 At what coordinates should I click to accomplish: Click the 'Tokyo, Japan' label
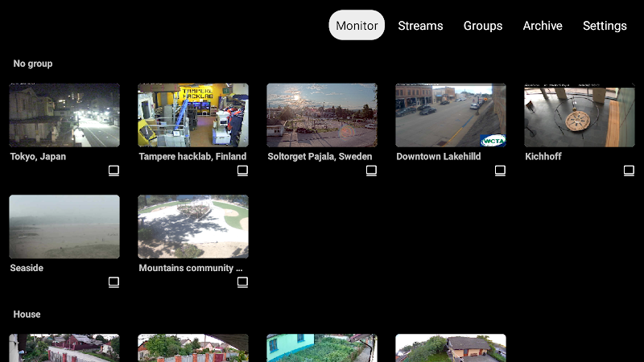[x=38, y=157]
